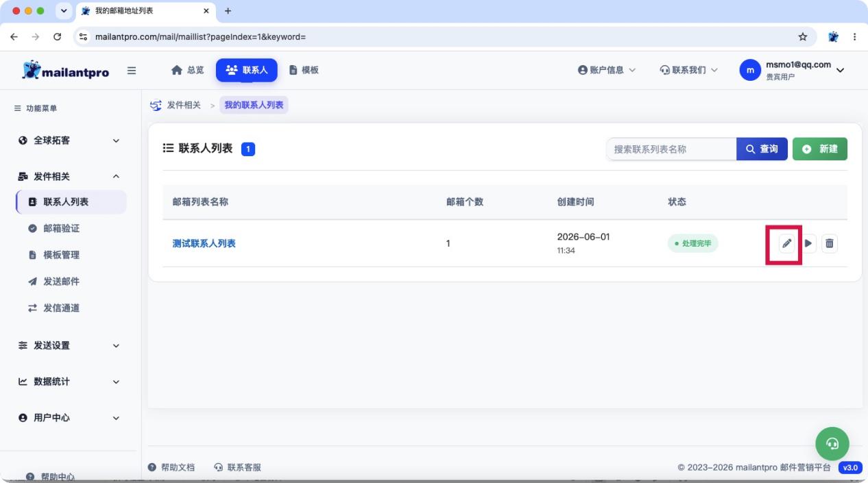Close the 我的邮箱地址列表 tab

(x=206, y=11)
